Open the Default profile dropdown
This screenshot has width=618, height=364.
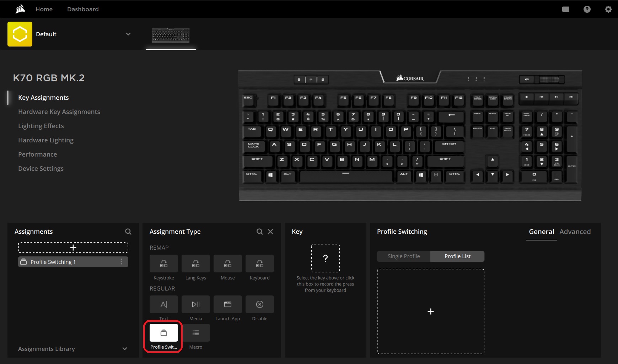pos(128,34)
